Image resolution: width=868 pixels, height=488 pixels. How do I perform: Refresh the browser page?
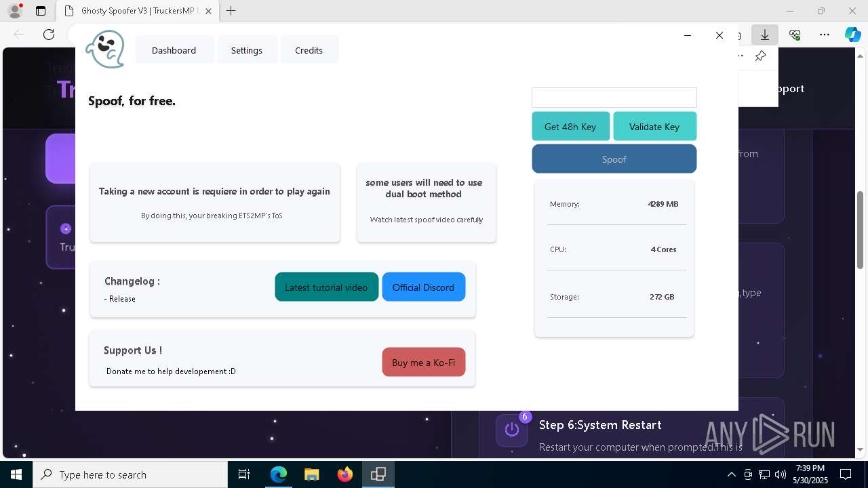pos(49,35)
